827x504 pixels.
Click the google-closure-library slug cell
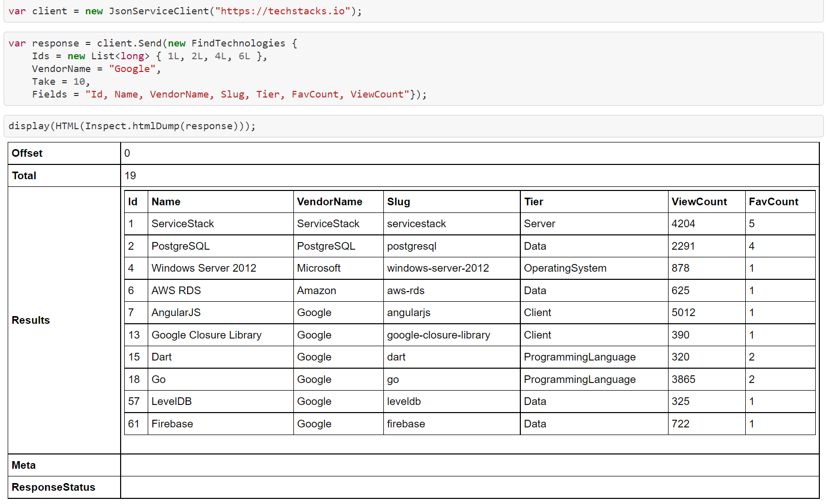[452, 335]
